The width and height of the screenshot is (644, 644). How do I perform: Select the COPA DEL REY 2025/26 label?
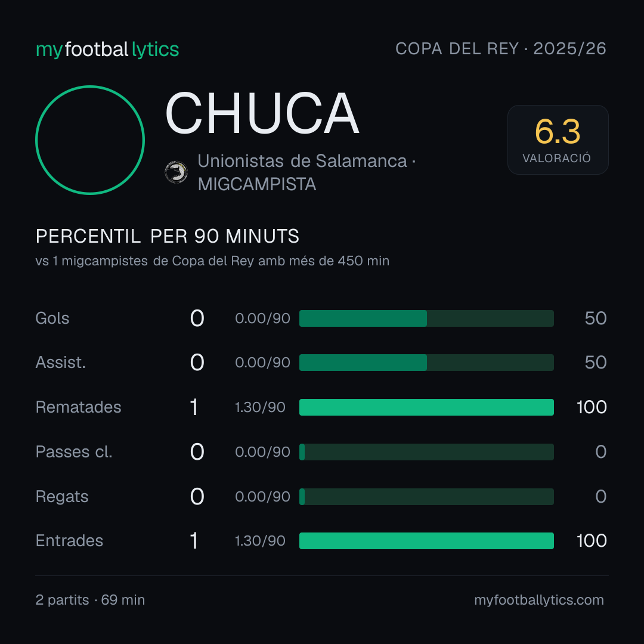501,48
